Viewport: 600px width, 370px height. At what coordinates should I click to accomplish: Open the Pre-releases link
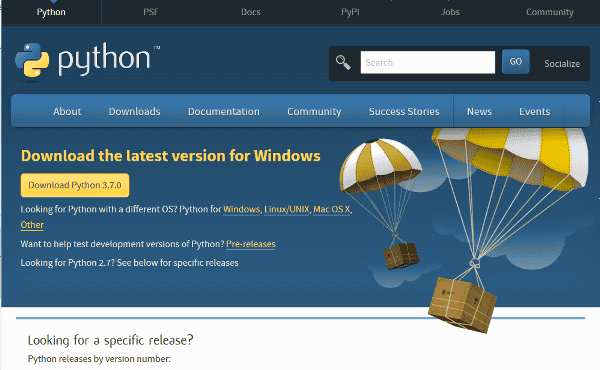click(251, 244)
